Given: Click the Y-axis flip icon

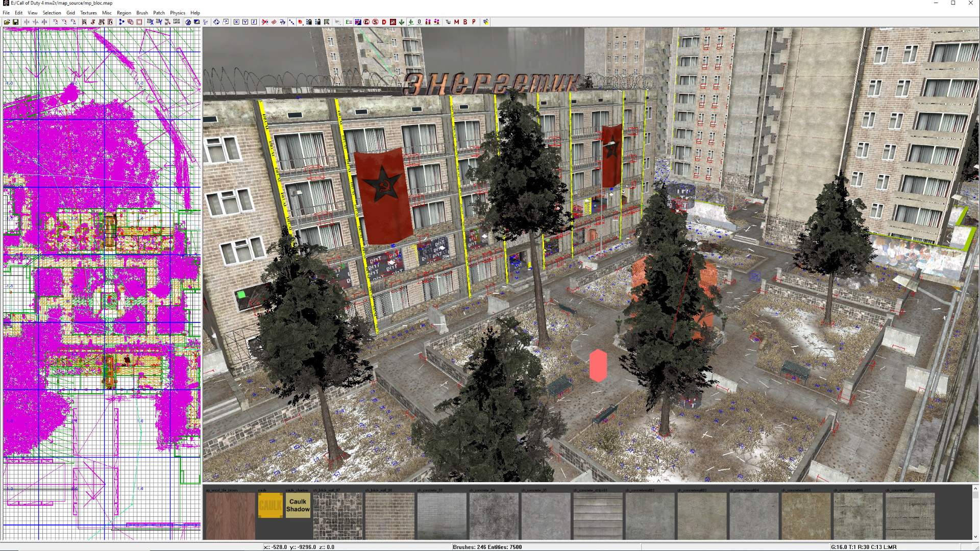Looking at the screenshot, I should coord(35,22).
